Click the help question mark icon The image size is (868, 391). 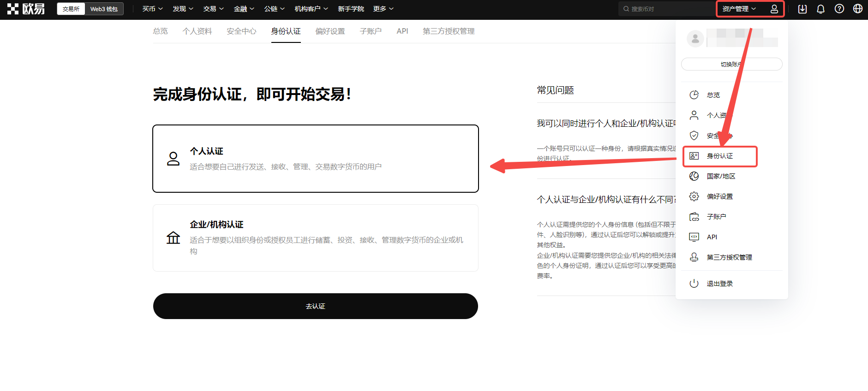839,9
